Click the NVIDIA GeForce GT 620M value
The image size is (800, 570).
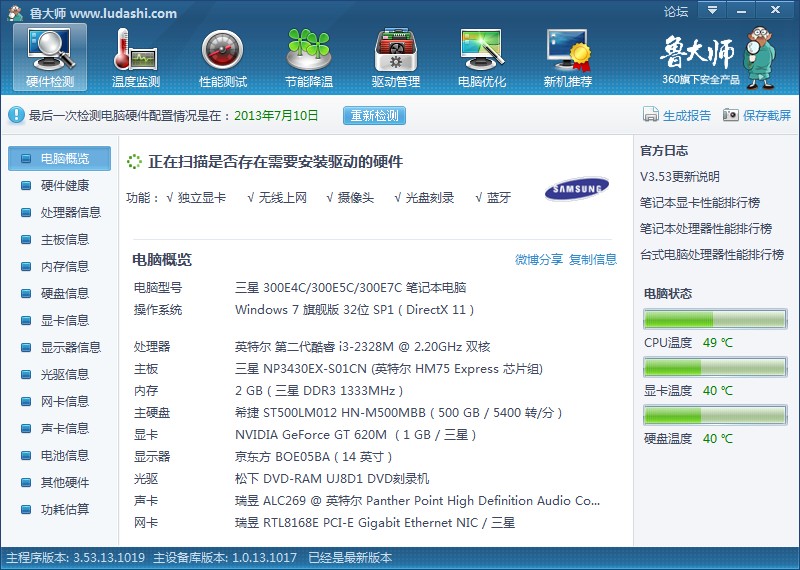(356, 435)
